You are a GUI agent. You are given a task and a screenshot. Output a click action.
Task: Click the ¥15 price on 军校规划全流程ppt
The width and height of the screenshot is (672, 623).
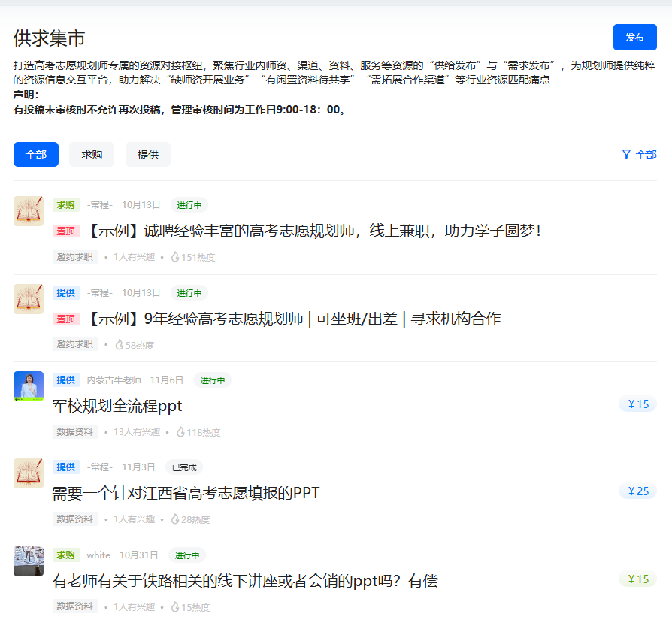pos(637,404)
